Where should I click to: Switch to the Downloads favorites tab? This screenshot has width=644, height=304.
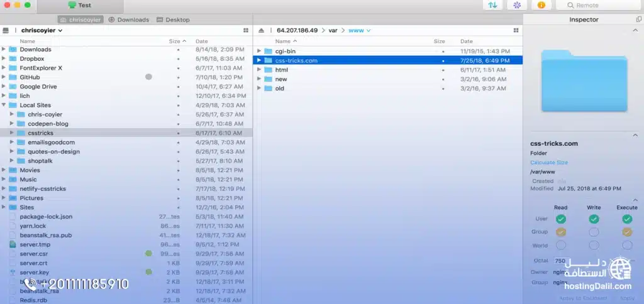tap(128, 19)
